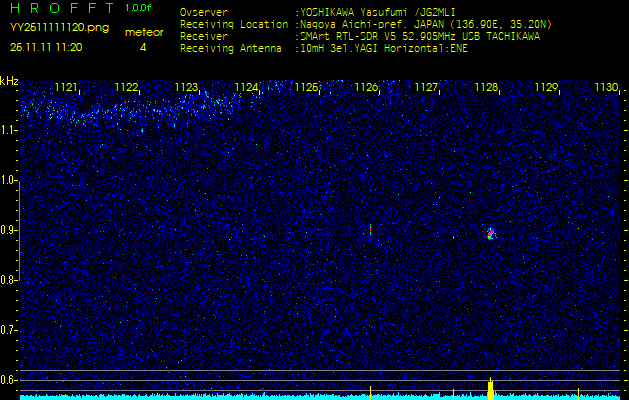
Task: Select the 1121 time marker
Action: (x=66, y=88)
